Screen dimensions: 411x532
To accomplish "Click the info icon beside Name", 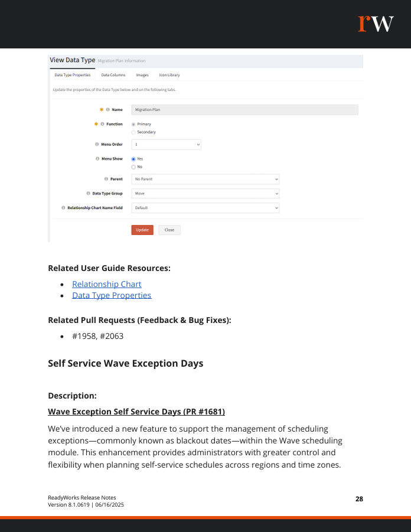I will [x=108, y=110].
